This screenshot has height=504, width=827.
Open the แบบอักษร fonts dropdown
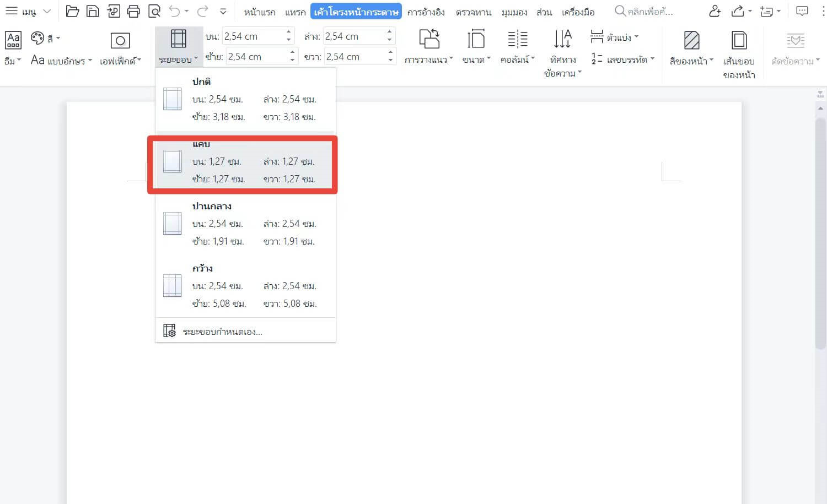coord(61,60)
